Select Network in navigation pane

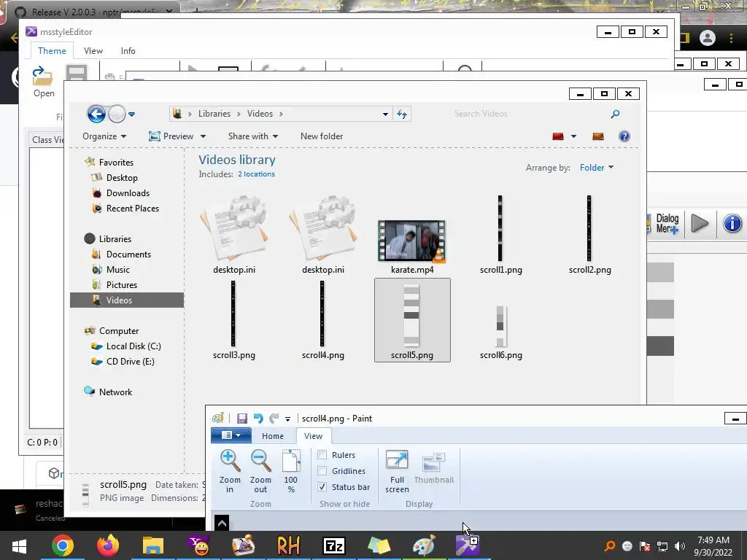pyautogui.click(x=115, y=392)
